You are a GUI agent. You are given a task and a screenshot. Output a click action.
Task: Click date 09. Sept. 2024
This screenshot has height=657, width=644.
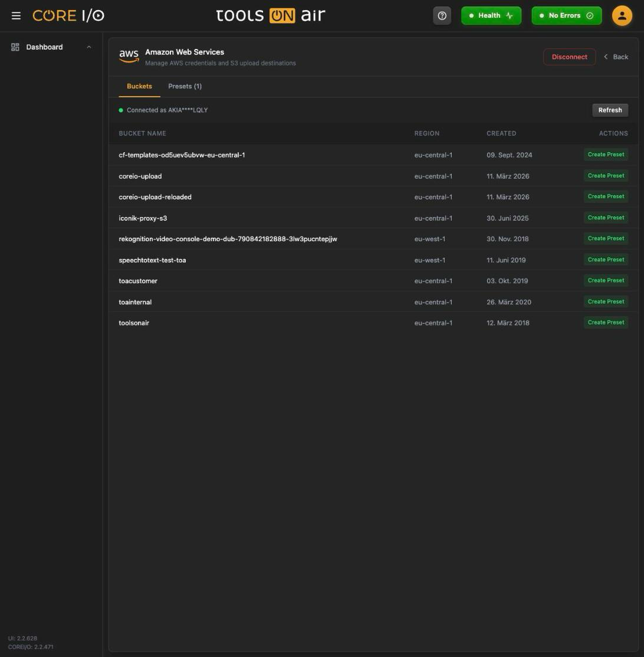(509, 155)
